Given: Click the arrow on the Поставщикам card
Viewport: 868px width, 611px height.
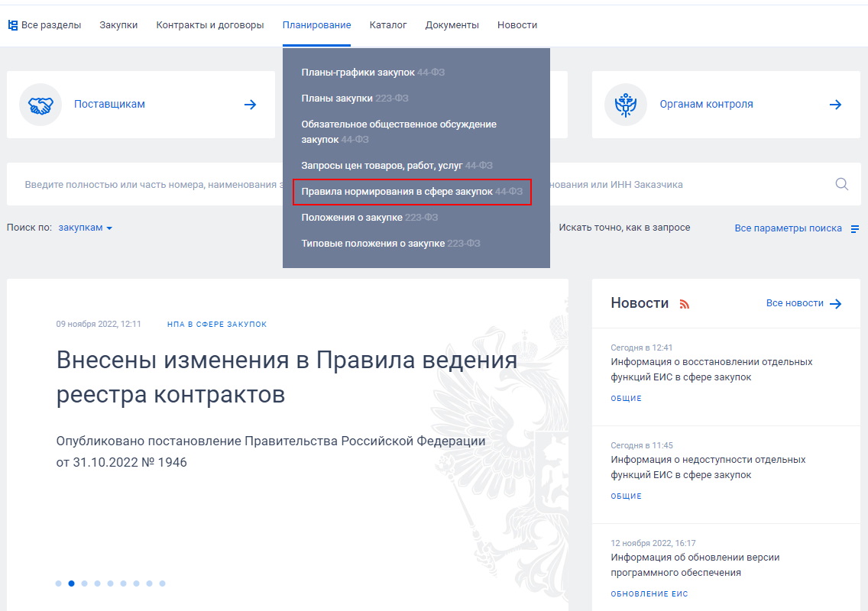Looking at the screenshot, I should 250,104.
